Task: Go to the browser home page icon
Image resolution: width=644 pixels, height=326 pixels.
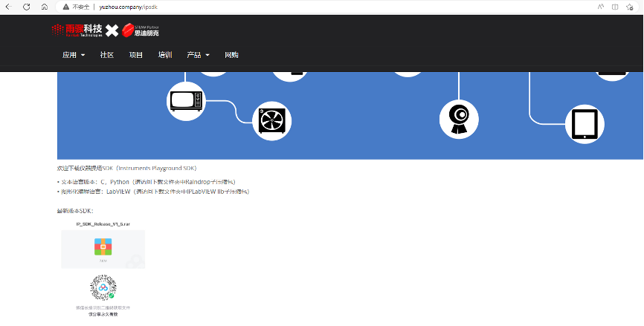Action: (x=45, y=7)
